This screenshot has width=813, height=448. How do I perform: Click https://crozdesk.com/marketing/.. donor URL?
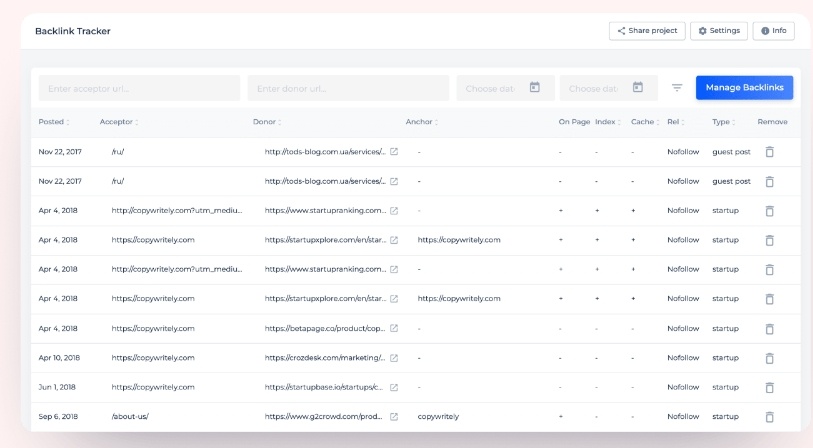[x=325, y=358]
